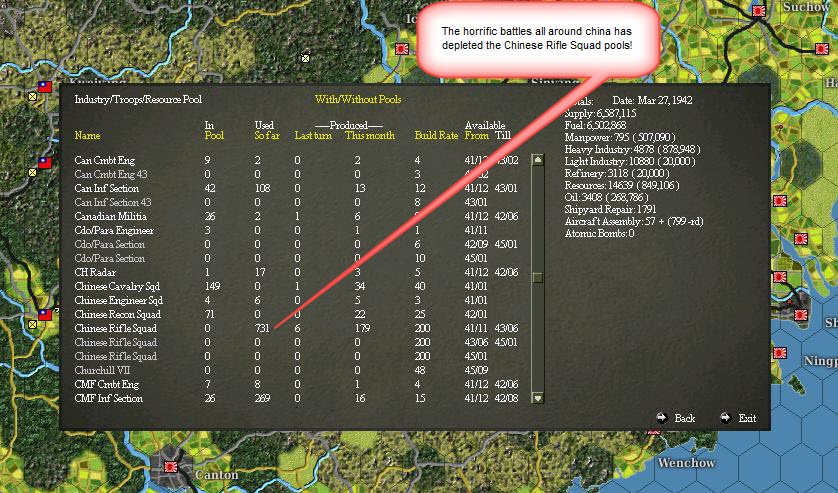Select the Cdo/Para Section row available from 42/09

point(297,244)
